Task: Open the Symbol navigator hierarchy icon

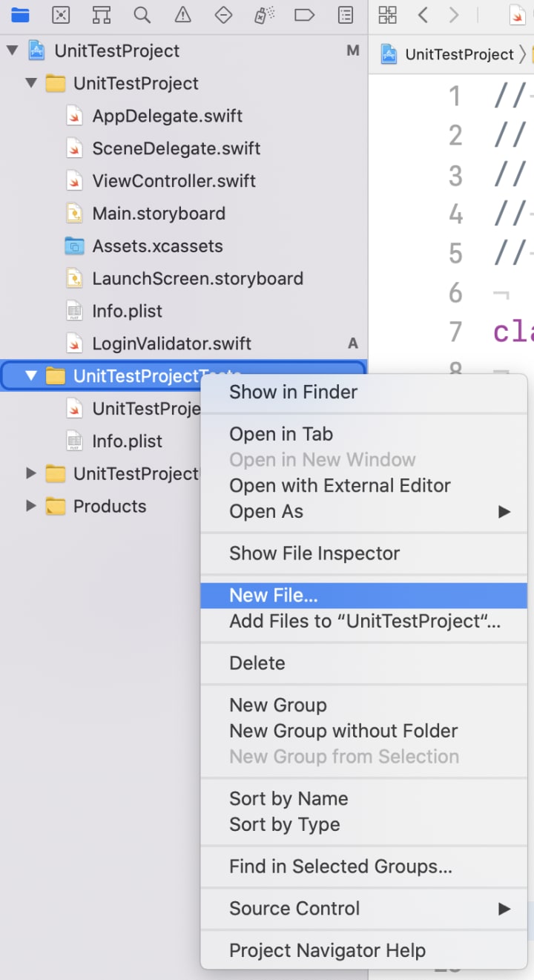Action: click(102, 15)
